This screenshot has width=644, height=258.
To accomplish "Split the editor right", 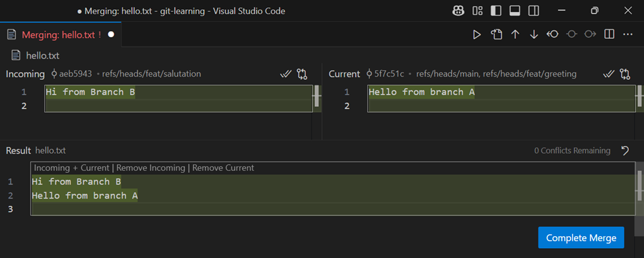I will click(x=609, y=35).
